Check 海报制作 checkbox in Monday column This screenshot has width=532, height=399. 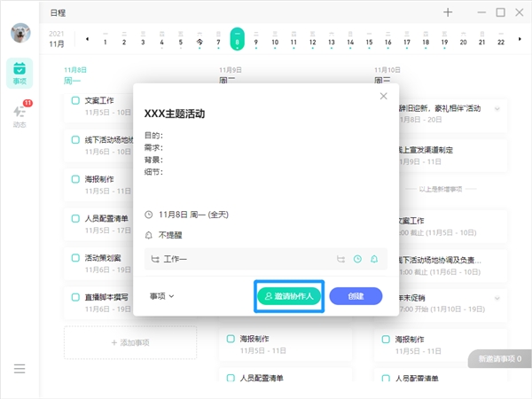point(75,179)
